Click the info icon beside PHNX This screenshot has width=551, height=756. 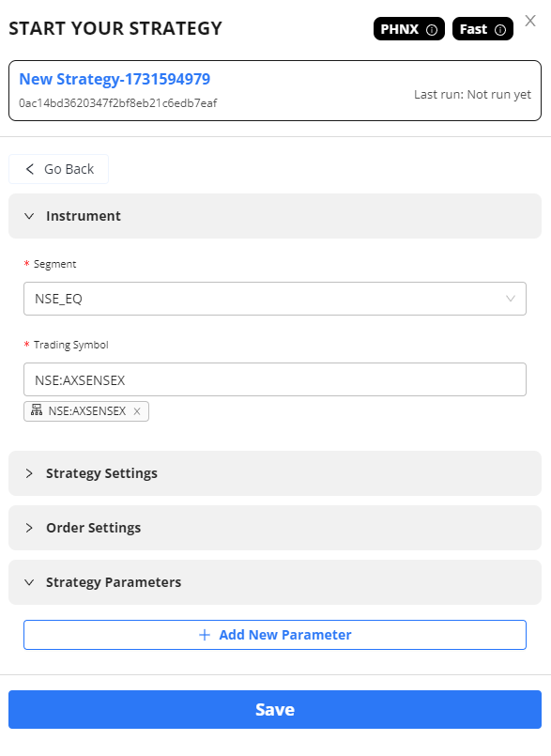(432, 30)
